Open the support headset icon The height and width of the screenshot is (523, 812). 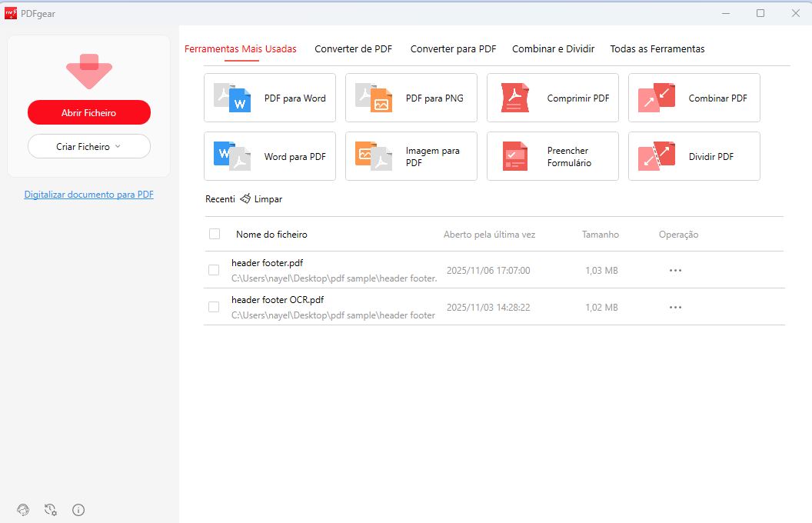[23, 509]
